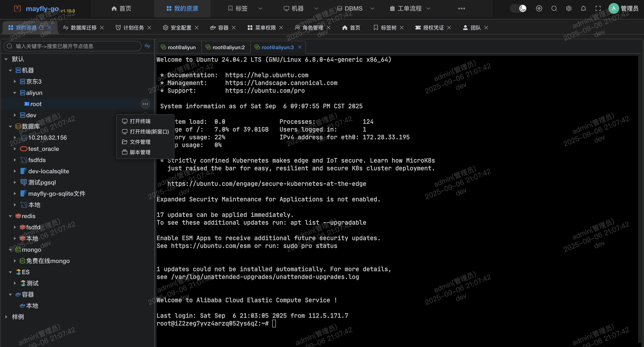Open the search magnifier in top bar
This screenshot has width=644, height=347.
(554, 8)
